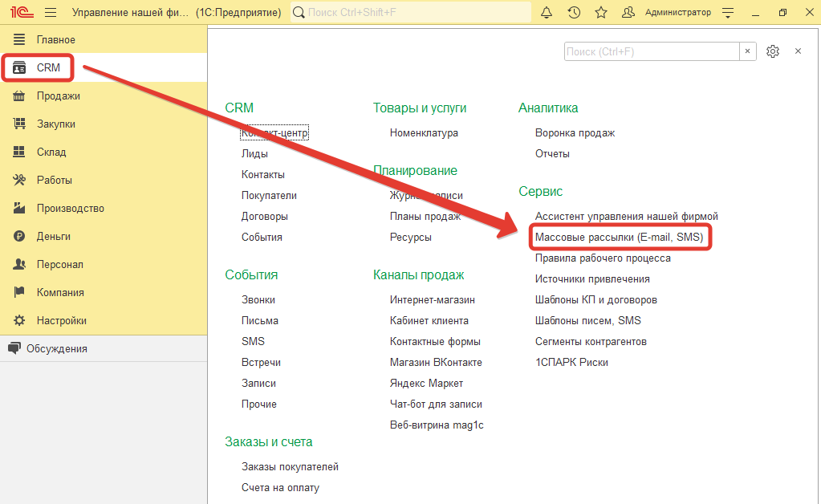Open the history clock icon

[x=574, y=12]
